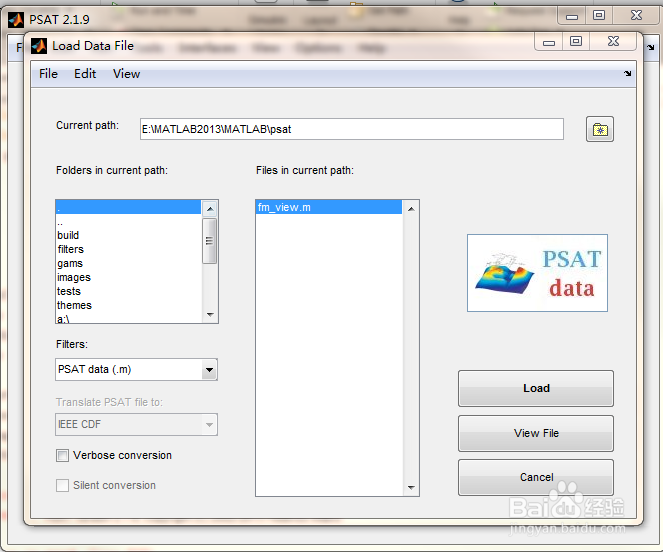Open the IEEE CDF translate dropdown
The image size is (663, 552).
click(136, 424)
